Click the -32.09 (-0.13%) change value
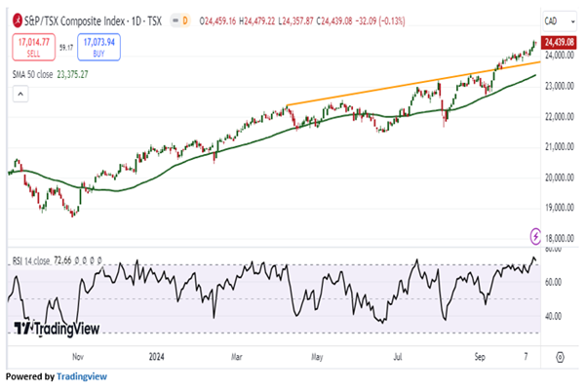587x392 pixels. tap(380, 21)
